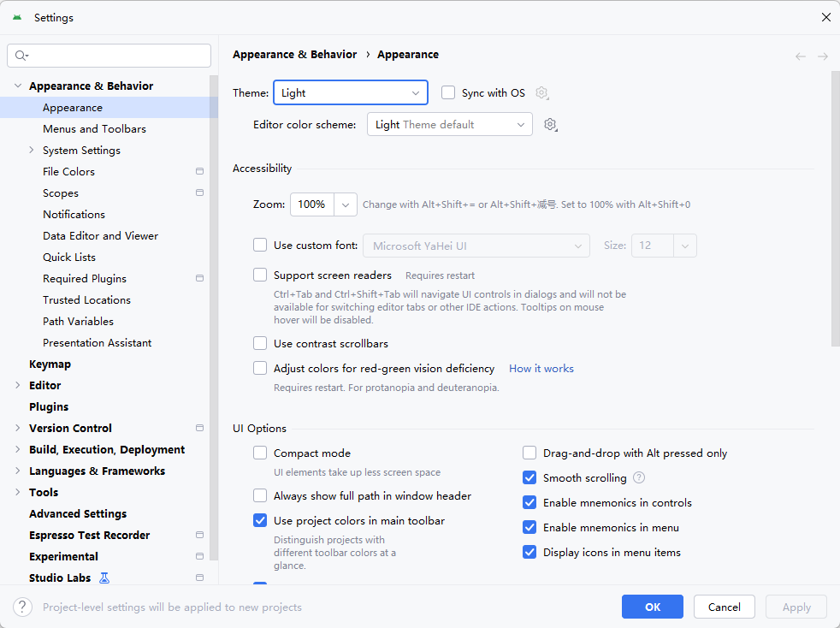Click the forward navigation arrow
840x628 pixels.
[822, 56]
